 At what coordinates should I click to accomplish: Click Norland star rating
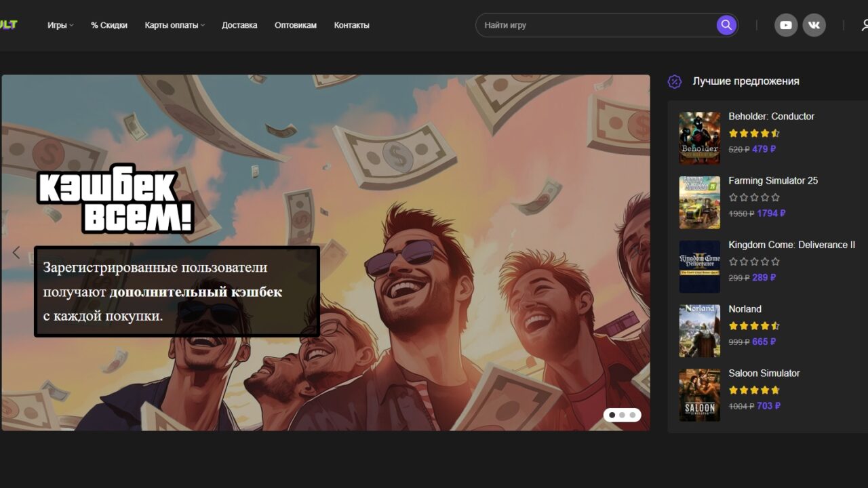(x=753, y=326)
